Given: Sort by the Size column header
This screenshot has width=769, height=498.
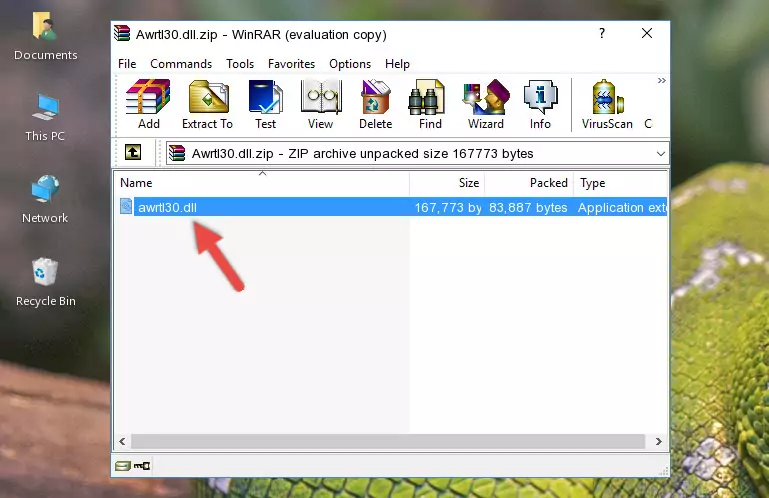Looking at the screenshot, I should point(447,183).
